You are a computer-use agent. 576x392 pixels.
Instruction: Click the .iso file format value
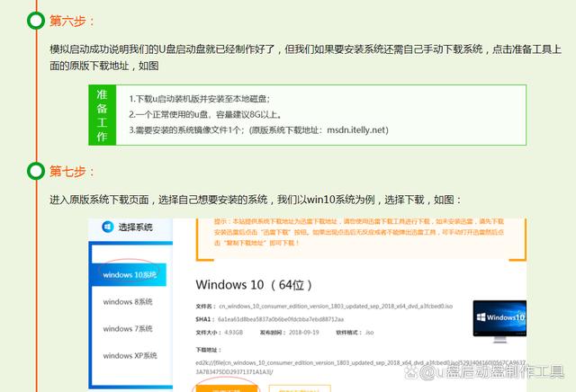pos(369,332)
